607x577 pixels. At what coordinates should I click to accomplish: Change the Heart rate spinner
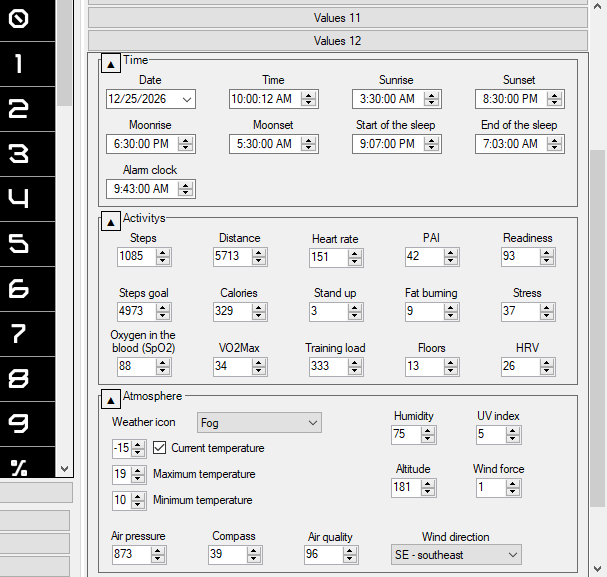click(x=355, y=257)
